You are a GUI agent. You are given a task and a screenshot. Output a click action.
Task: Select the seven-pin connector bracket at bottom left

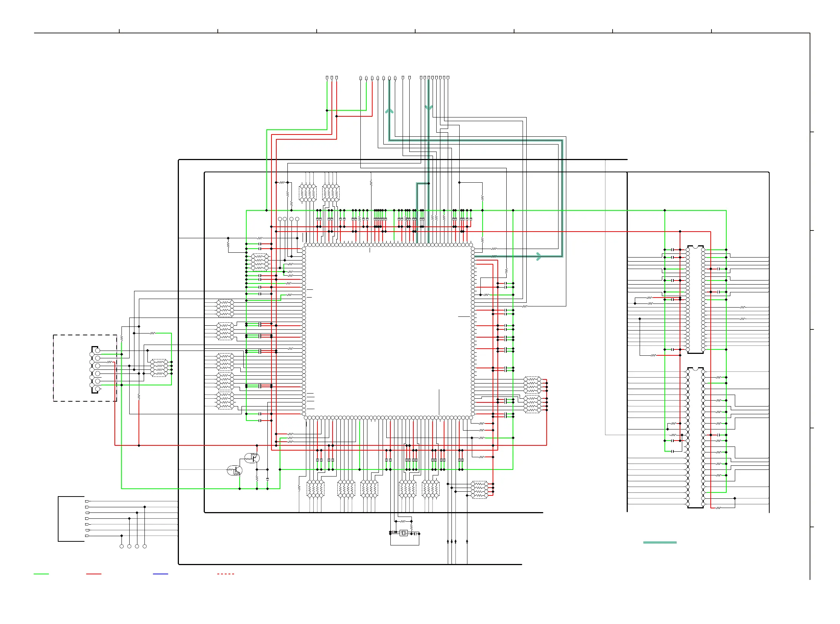[x=71, y=519]
